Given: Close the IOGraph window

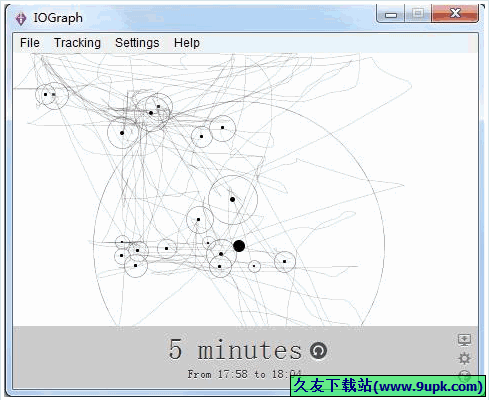Looking at the screenshot, I should pos(455,14).
